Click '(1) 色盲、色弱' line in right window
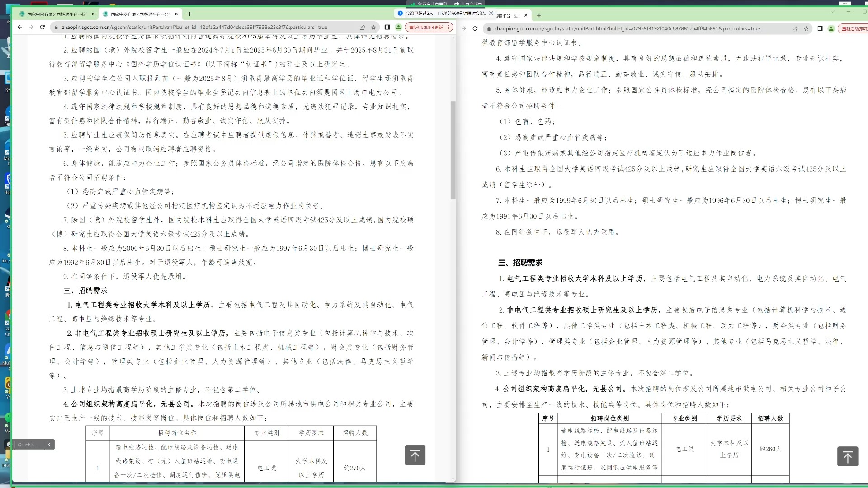Image resolution: width=868 pixels, height=488 pixels. [x=527, y=122]
